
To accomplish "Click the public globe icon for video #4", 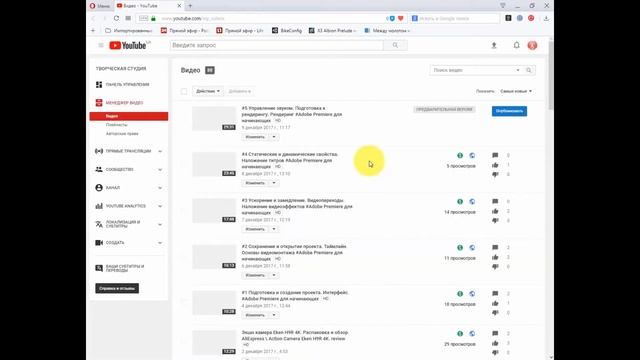I will (x=472, y=156).
